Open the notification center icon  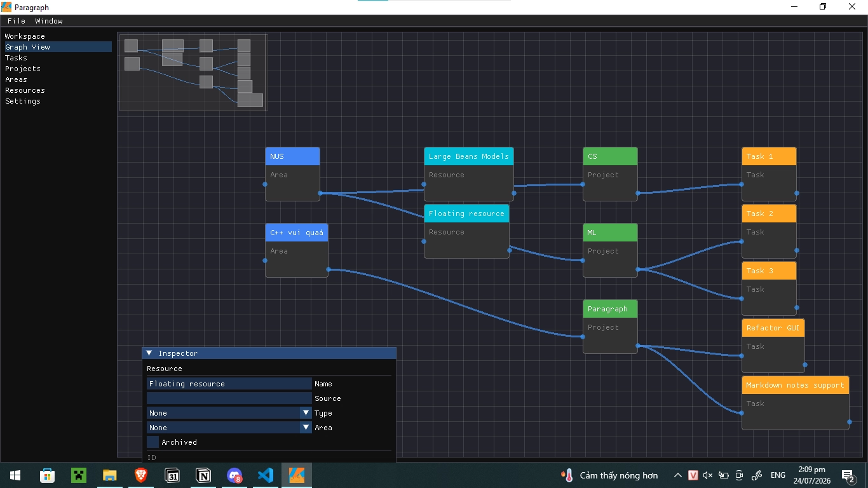point(848,475)
